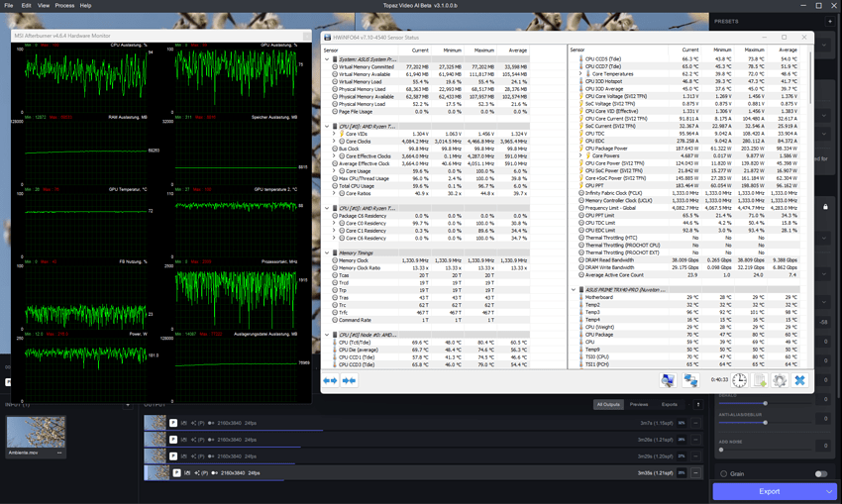
Task: Switch to the Previews tab
Action: (639, 404)
